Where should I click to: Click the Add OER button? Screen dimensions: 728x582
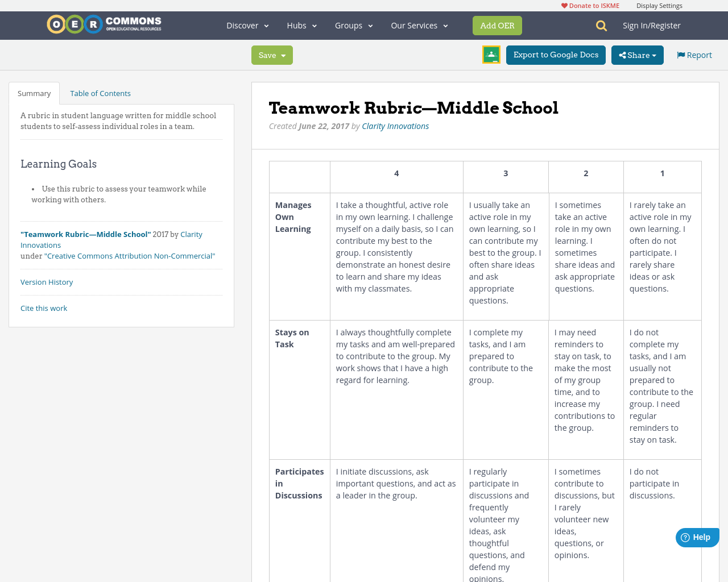coord(497,25)
